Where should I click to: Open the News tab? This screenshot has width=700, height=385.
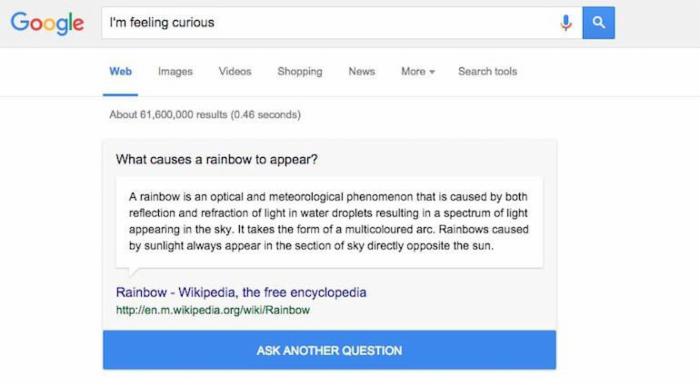click(x=362, y=71)
